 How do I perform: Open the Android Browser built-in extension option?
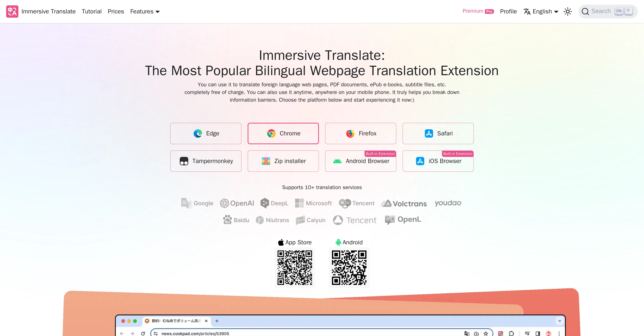coord(361,161)
